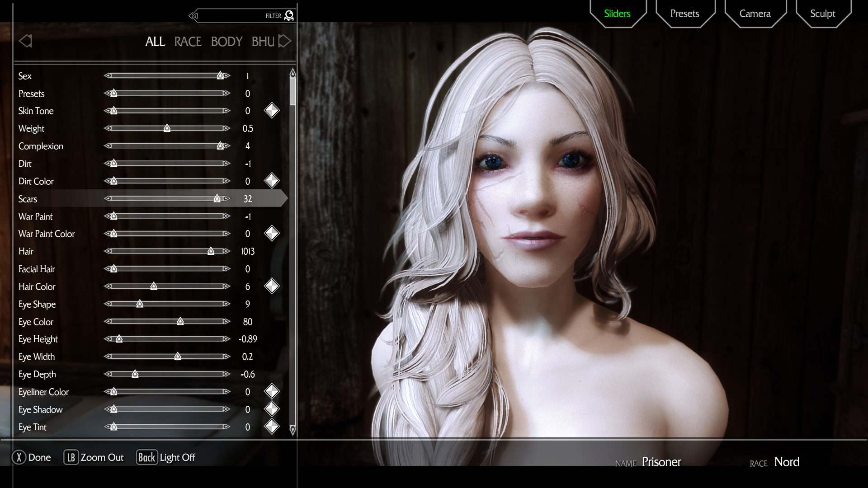Click the Hair Color slider handle
Screen dimensions: 868x488
pyautogui.click(x=154, y=286)
